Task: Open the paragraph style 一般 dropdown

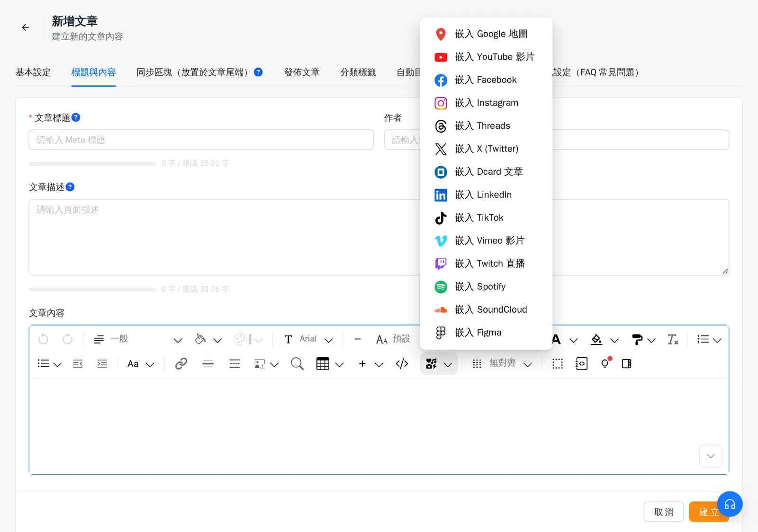Action: [x=138, y=339]
